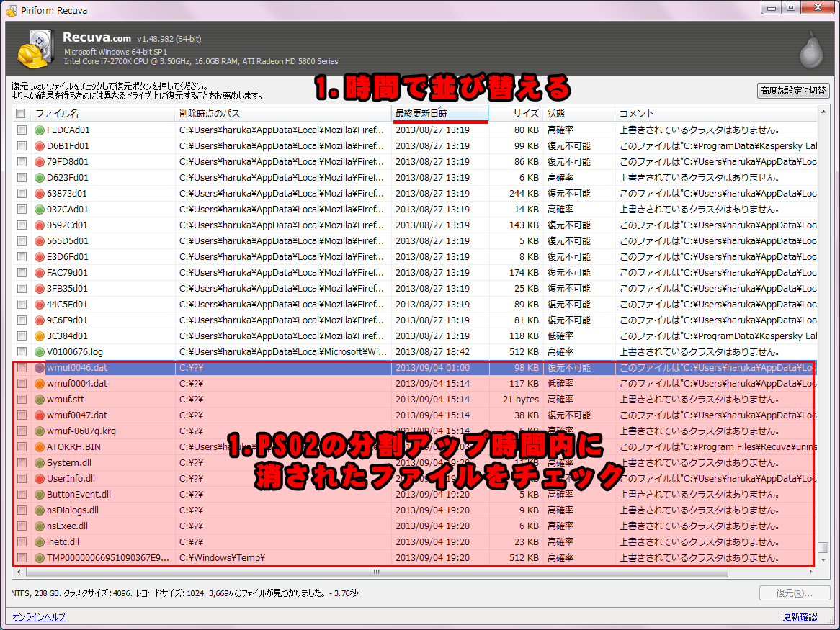Image resolution: width=840 pixels, height=630 pixels.
Task: Click the red status icon beside 565D5d01
Action: (x=39, y=241)
